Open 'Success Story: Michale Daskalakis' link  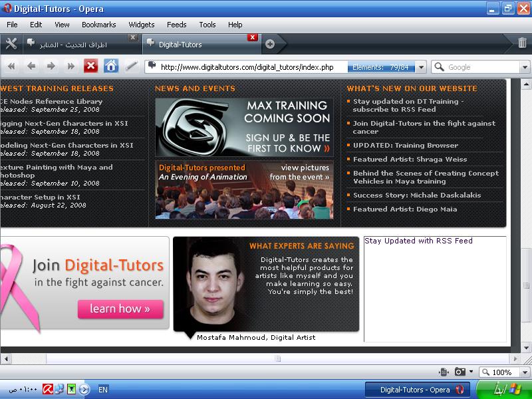[417, 195]
